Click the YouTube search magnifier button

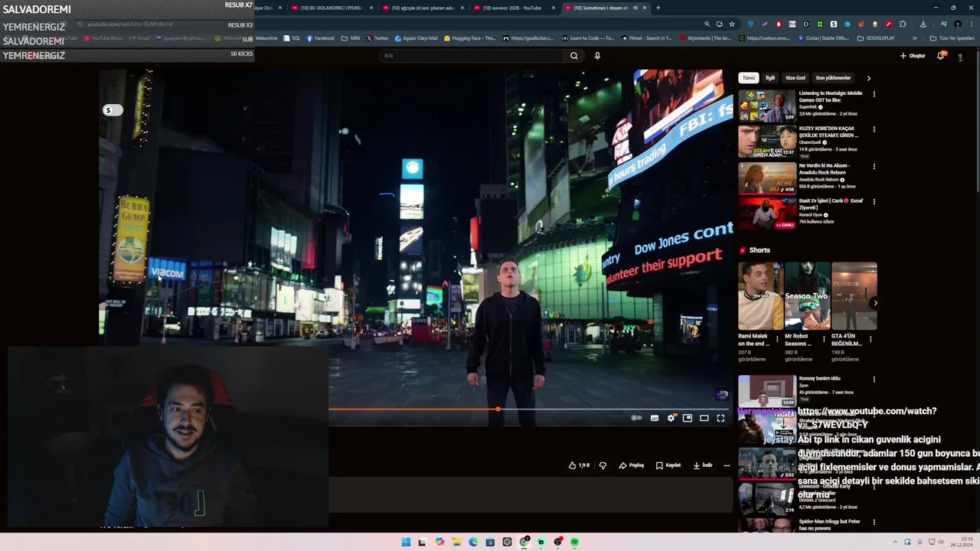coord(573,55)
